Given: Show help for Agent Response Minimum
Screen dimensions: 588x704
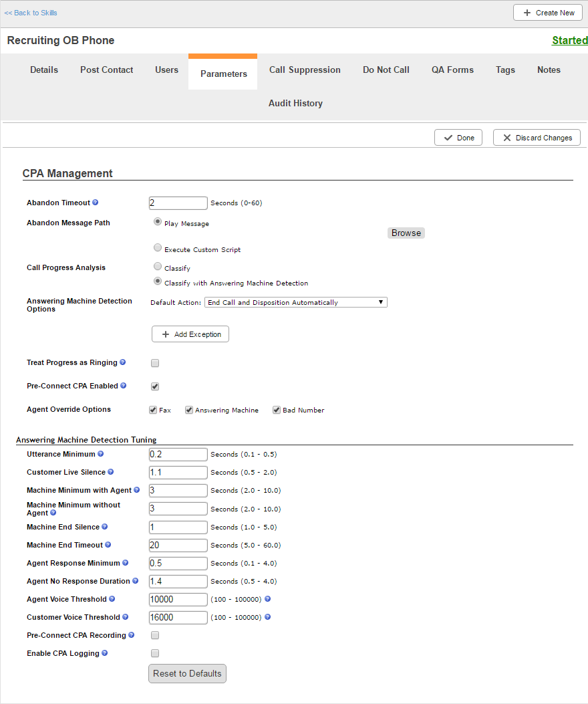Looking at the screenshot, I should [x=125, y=562].
